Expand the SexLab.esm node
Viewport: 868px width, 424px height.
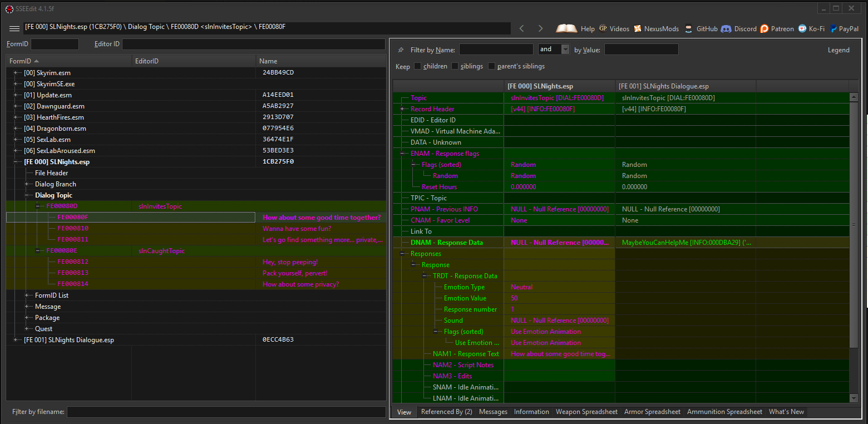[17, 140]
